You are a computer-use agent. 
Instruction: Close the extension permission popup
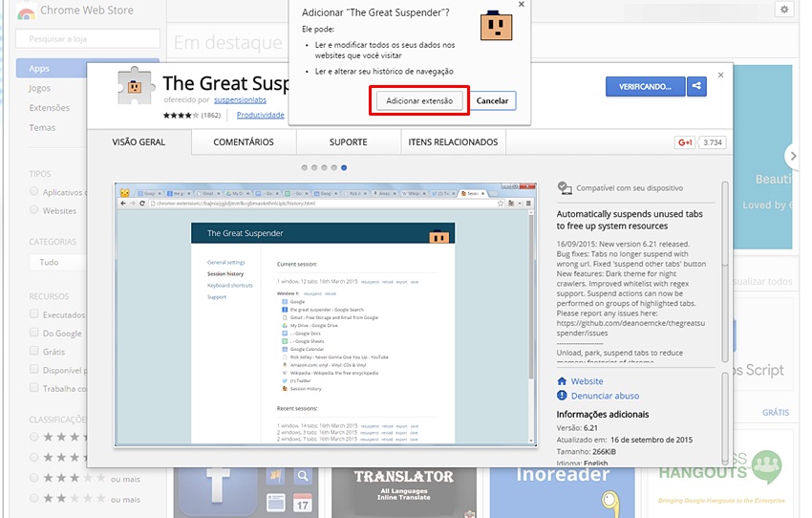pyautogui.click(x=522, y=4)
